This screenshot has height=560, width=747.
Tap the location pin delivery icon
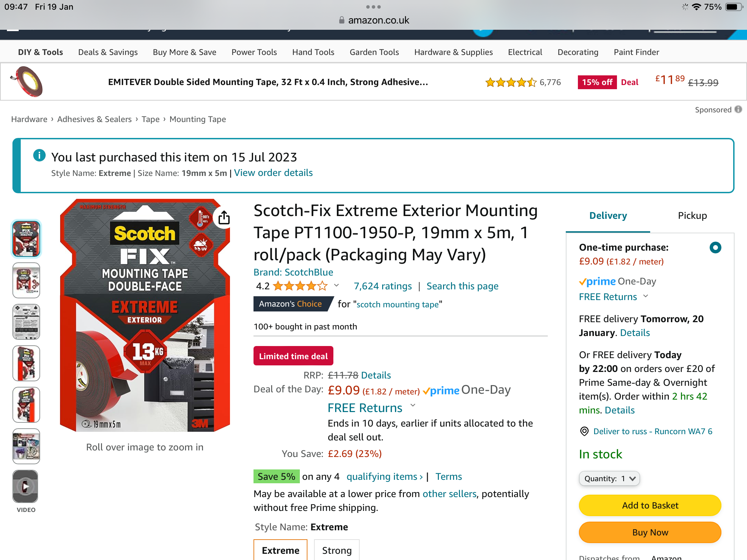pos(584,431)
